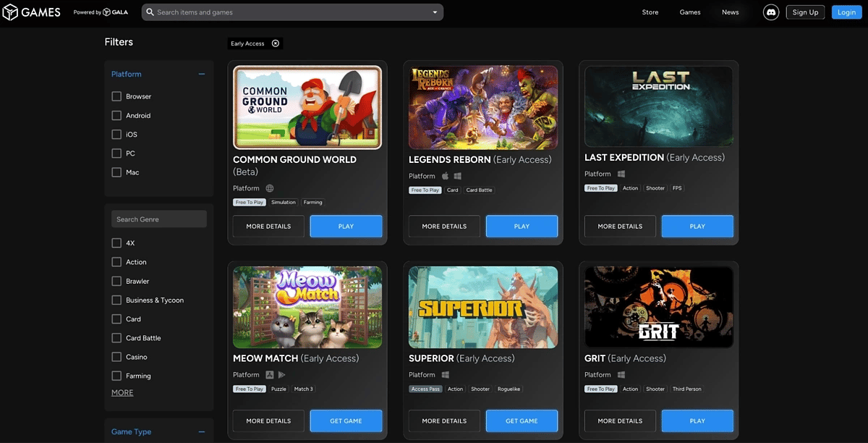Click the Login button

pyautogui.click(x=846, y=12)
